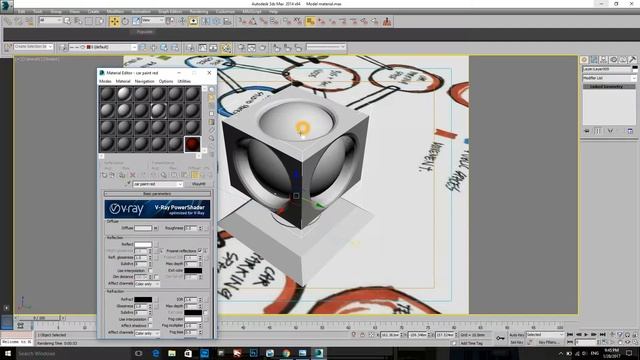
Task: Open the Modify panel tab icon
Action: [x=594, y=60]
